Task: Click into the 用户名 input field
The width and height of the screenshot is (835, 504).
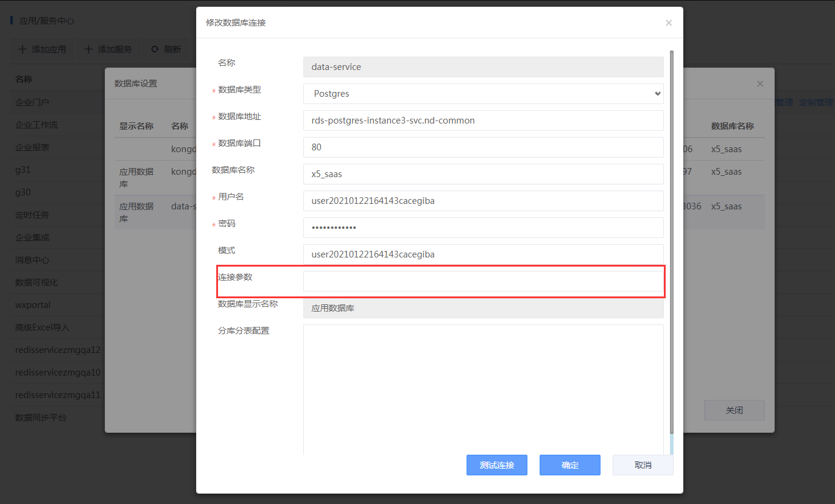Action: tap(483, 201)
